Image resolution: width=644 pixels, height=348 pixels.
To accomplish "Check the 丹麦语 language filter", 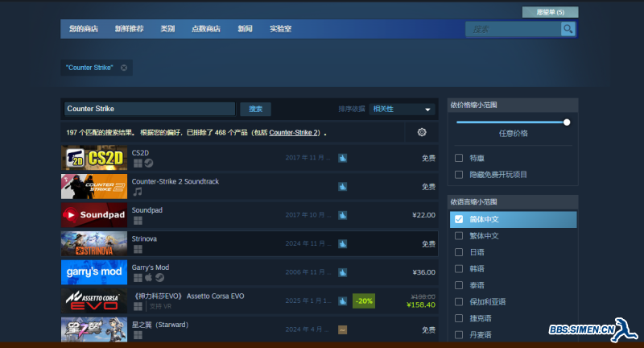I will [459, 335].
